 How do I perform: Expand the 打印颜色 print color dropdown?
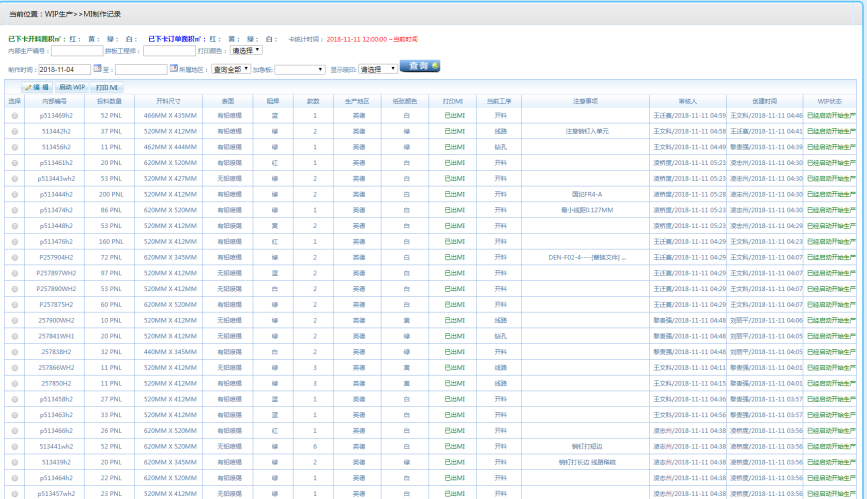tap(246, 50)
